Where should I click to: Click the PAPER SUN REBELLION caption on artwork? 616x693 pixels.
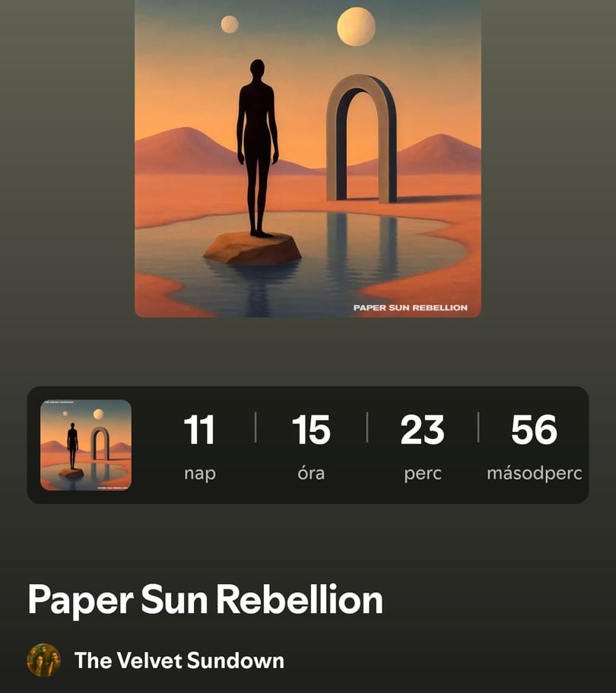(411, 307)
